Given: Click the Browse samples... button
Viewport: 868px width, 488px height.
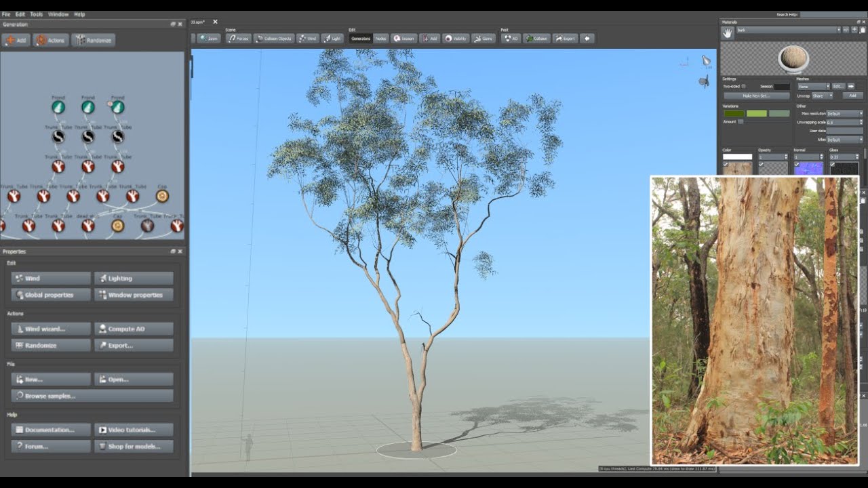Looking at the screenshot, I should 92,396.
